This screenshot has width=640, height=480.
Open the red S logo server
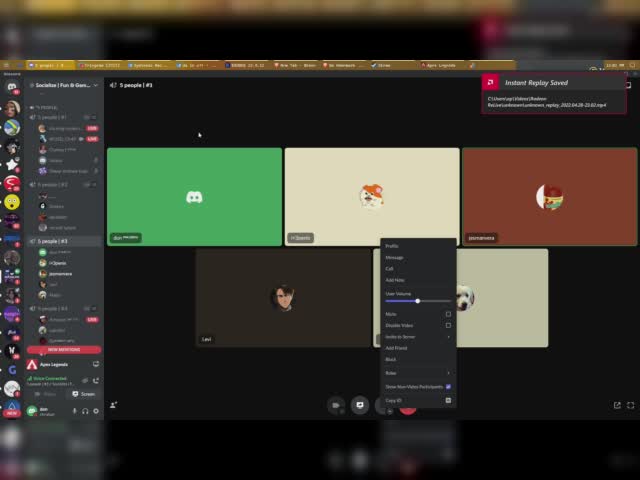tap(12, 183)
